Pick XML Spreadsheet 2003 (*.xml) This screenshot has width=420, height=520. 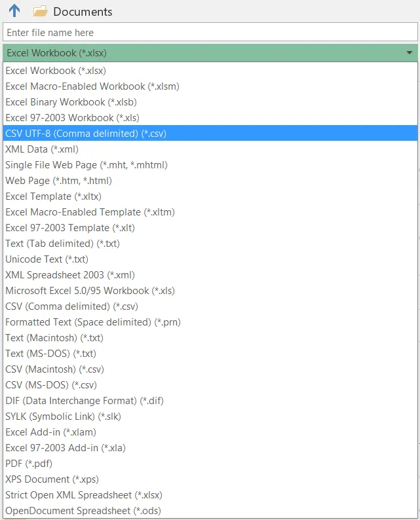point(210,275)
